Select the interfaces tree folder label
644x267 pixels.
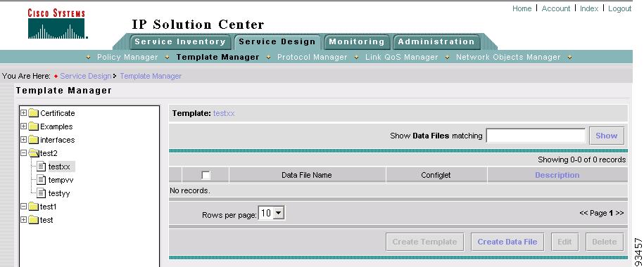coord(58,140)
